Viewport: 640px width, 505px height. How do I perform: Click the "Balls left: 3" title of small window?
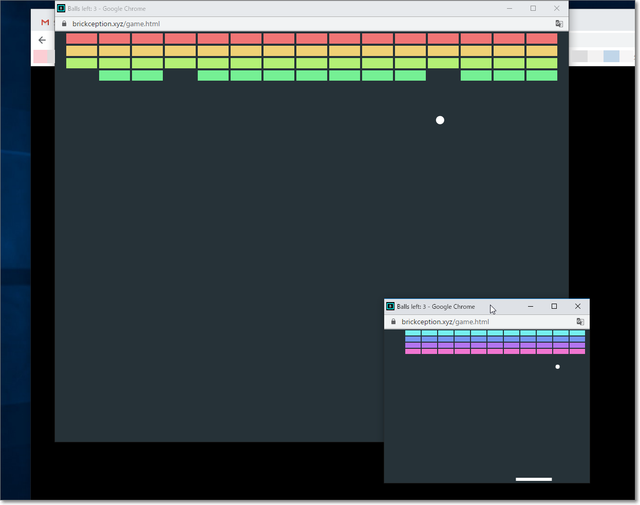coord(436,306)
